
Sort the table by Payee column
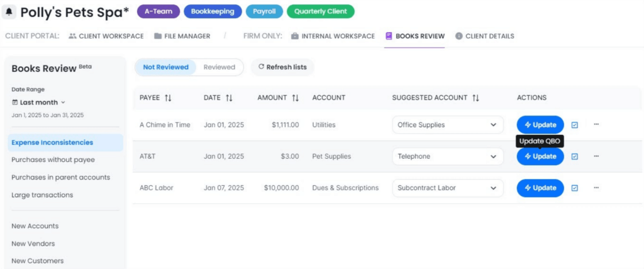click(168, 98)
